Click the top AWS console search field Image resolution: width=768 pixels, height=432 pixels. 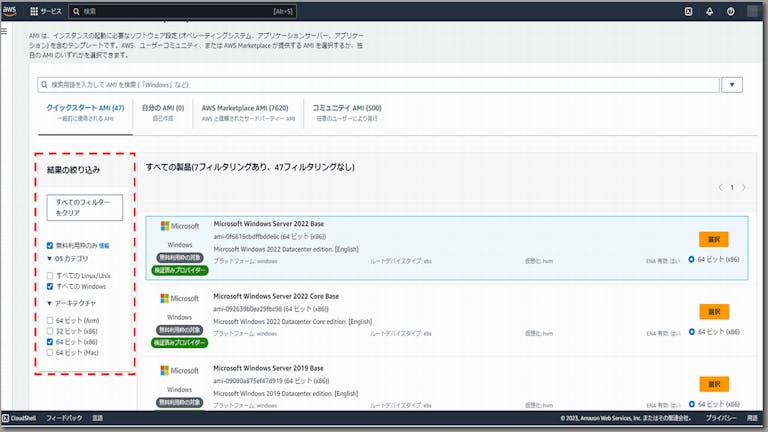point(182,11)
